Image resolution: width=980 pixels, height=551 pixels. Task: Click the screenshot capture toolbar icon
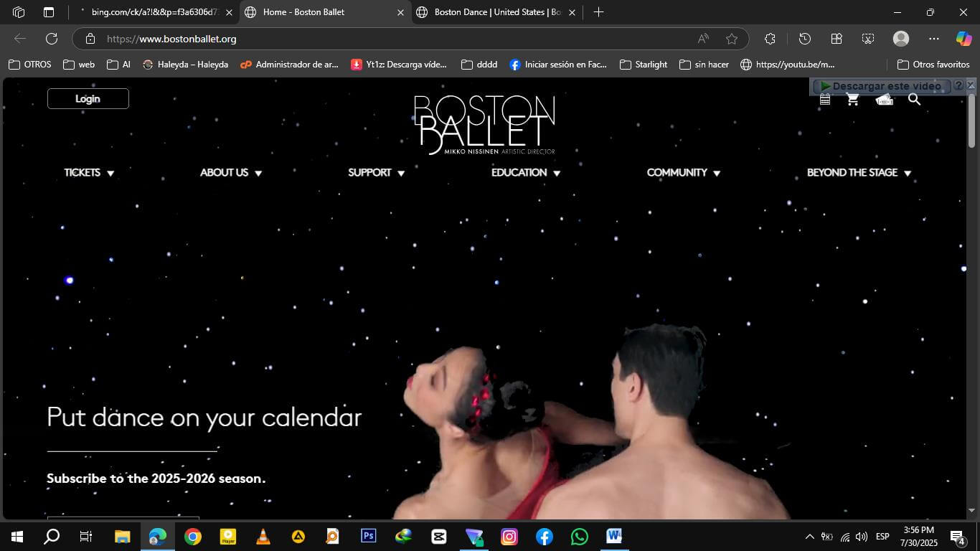(868, 39)
